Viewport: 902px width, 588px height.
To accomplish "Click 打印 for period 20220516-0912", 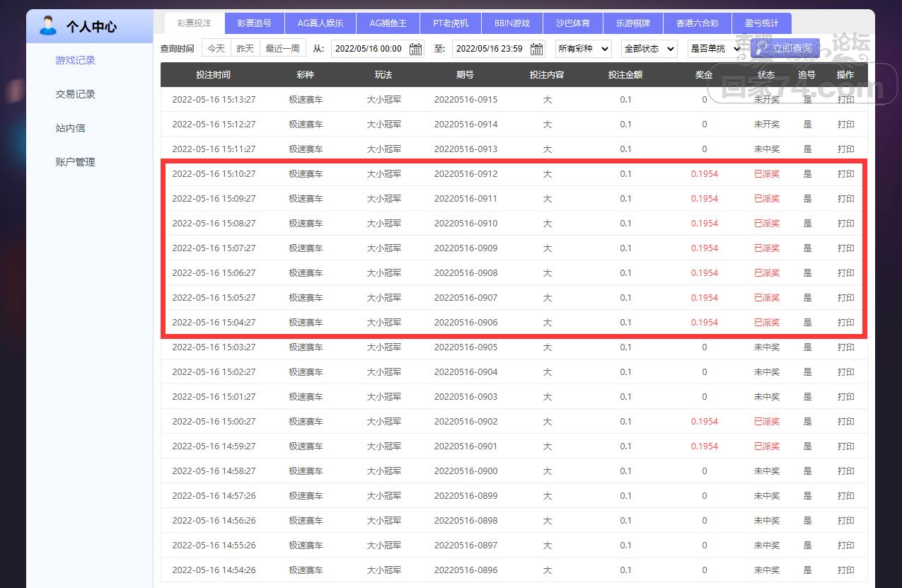I will coord(845,174).
